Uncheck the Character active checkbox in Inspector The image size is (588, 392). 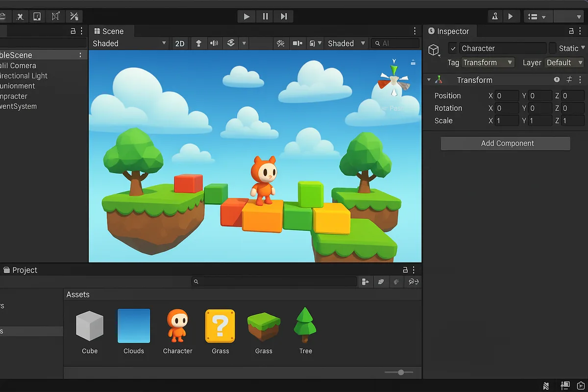pyautogui.click(x=453, y=48)
